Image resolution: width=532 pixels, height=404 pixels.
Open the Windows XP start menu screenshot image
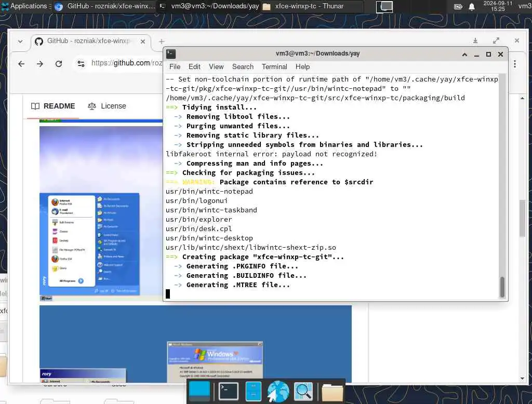coord(101,213)
